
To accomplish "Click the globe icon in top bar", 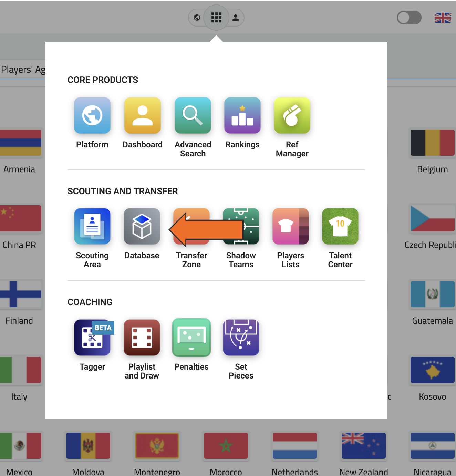I will pos(197,18).
